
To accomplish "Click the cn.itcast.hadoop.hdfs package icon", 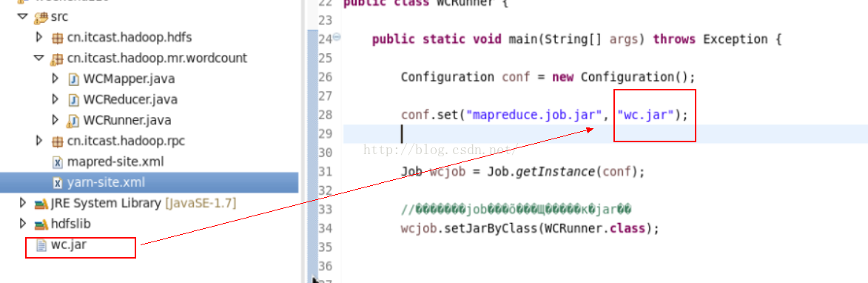I will point(57,38).
